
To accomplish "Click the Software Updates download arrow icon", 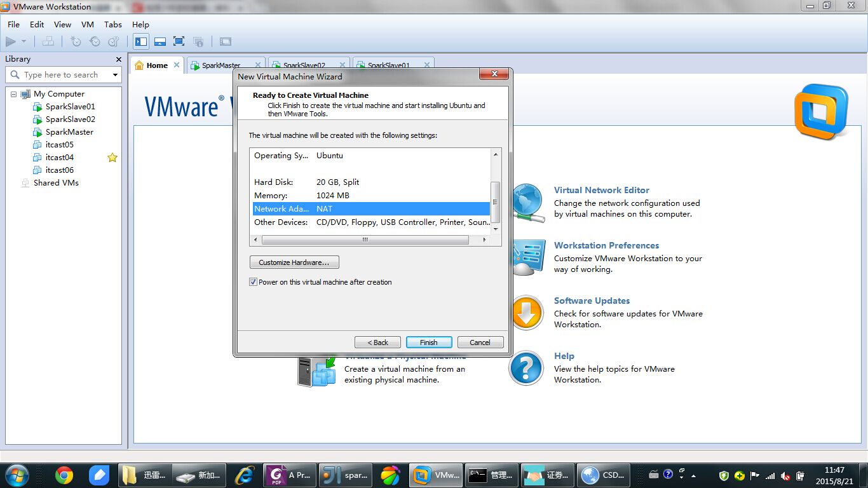I will click(527, 313).
